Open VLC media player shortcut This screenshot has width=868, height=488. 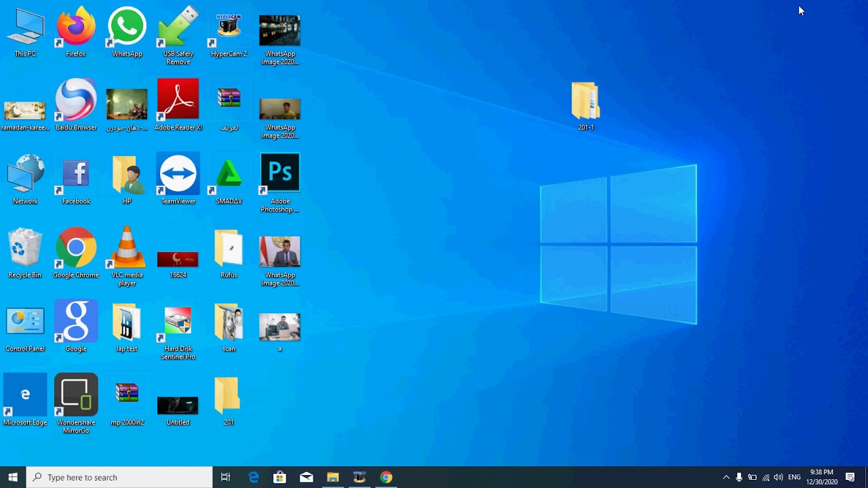(x=127, y=256)
